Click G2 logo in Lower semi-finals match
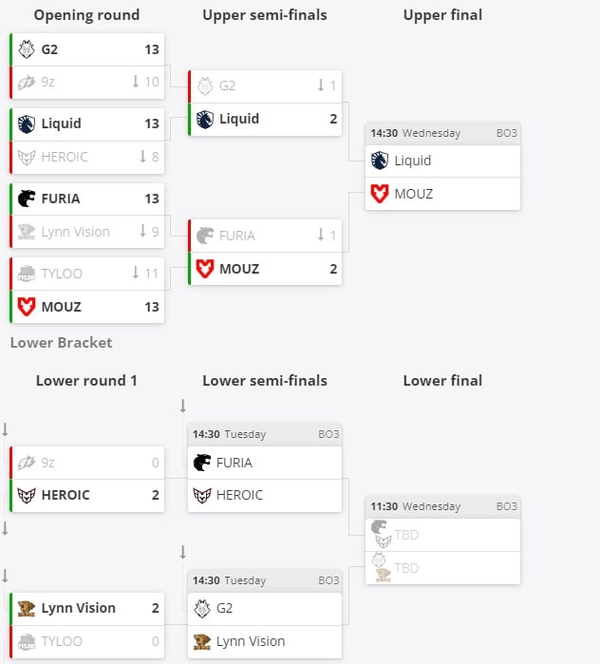Image resolution: width=600 pixels, height=664 pixels. coord(202,607)
